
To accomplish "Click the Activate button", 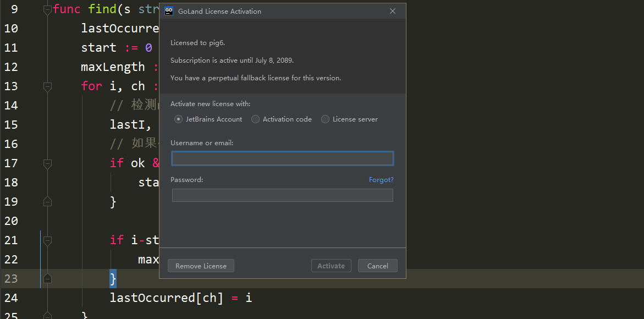I will coord(331,266).
